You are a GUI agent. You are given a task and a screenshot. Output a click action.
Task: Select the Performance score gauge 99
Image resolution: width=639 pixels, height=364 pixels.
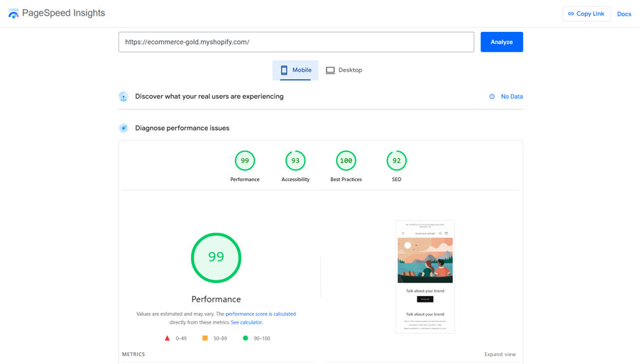(x=245, y=161)
